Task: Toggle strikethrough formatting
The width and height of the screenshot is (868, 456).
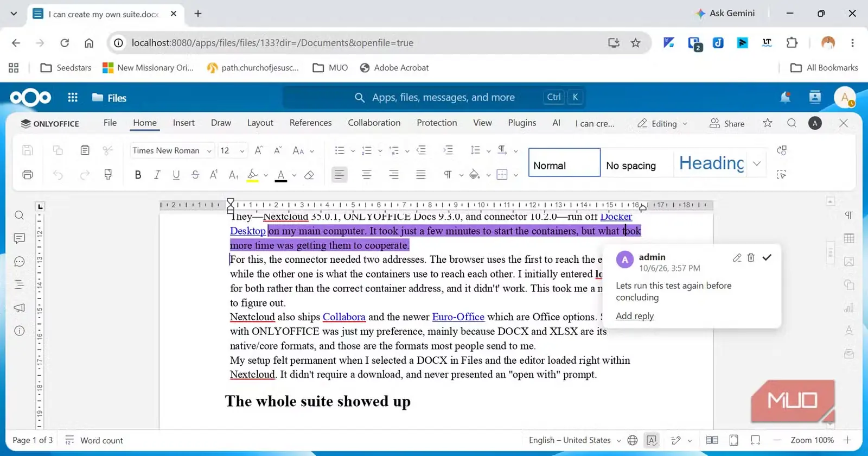Action: pyautogui.click(x=195, y=175)
